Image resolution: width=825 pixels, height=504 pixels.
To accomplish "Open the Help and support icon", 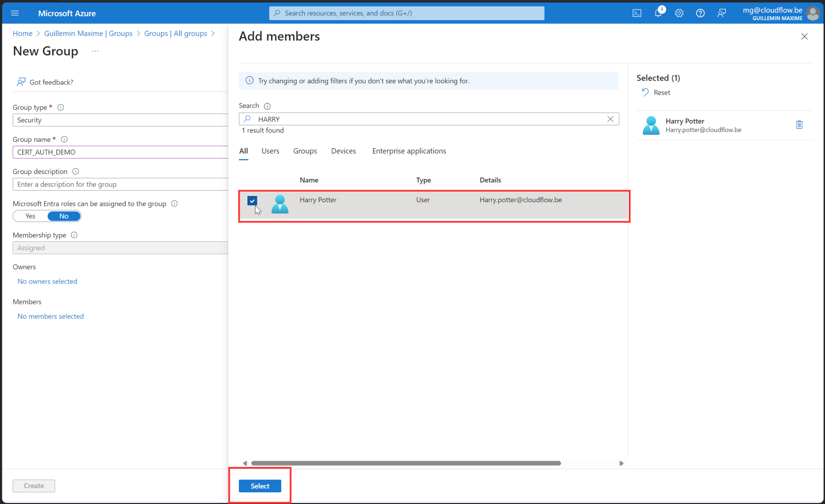I will point(700,13).
